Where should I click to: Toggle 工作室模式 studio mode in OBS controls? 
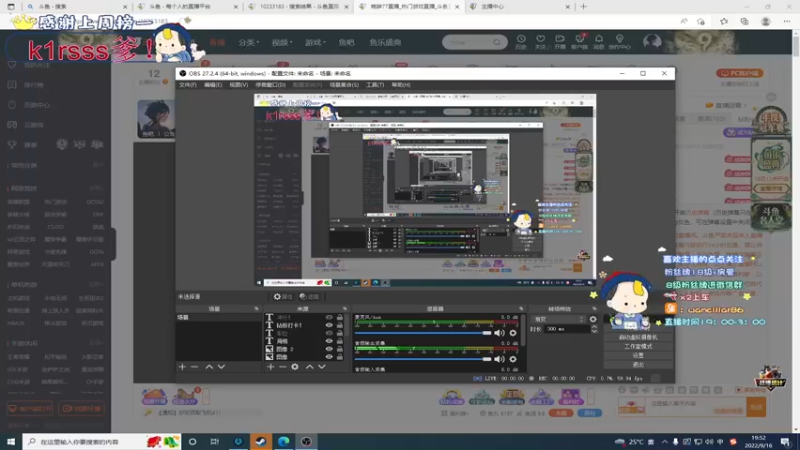point(638,346)
